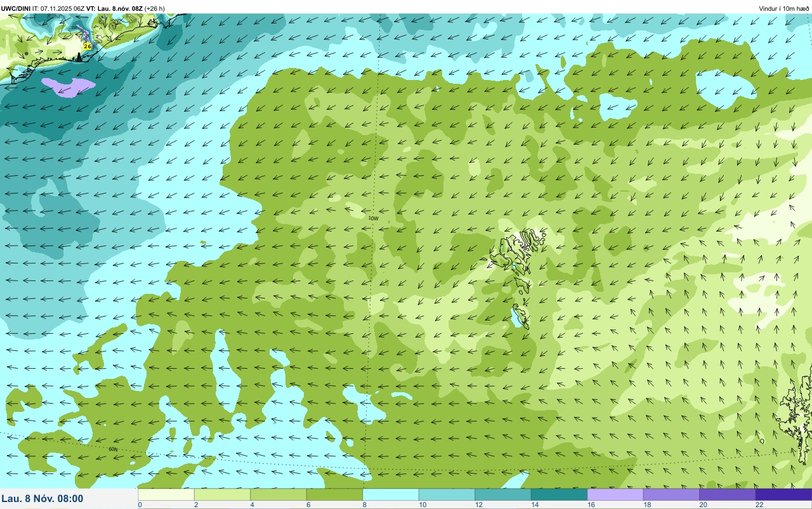Screen dimensions: 812x509
Task: Select the 18–20 m/s purple legend swatch
Action: (671, 494)
